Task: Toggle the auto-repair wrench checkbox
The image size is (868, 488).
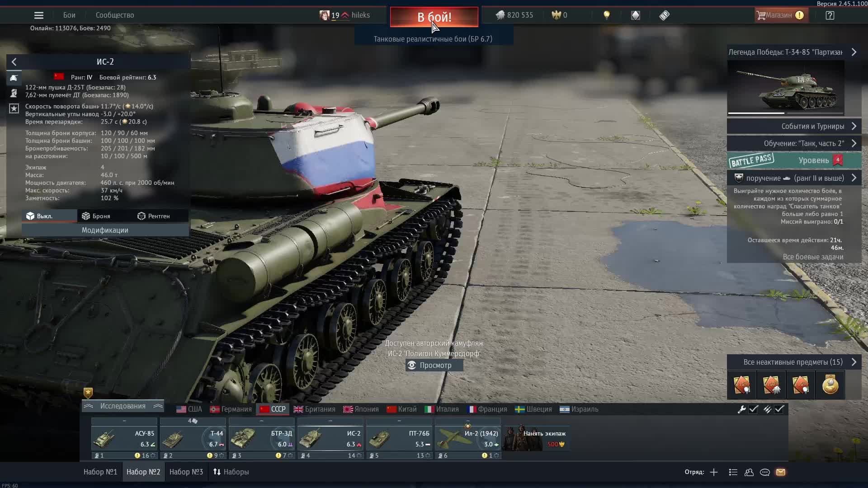Action: 753,409
